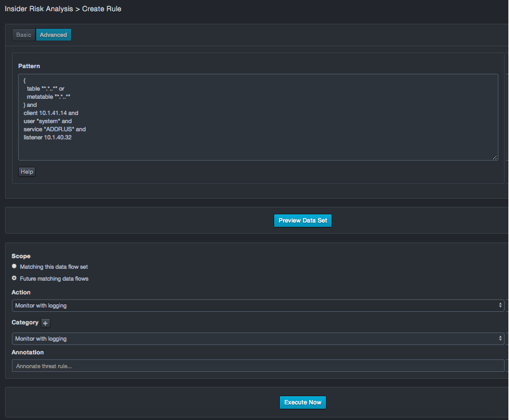Focus the Annotation text field
Viewport: 509px width, 420px height.
(x=258, y=366)
